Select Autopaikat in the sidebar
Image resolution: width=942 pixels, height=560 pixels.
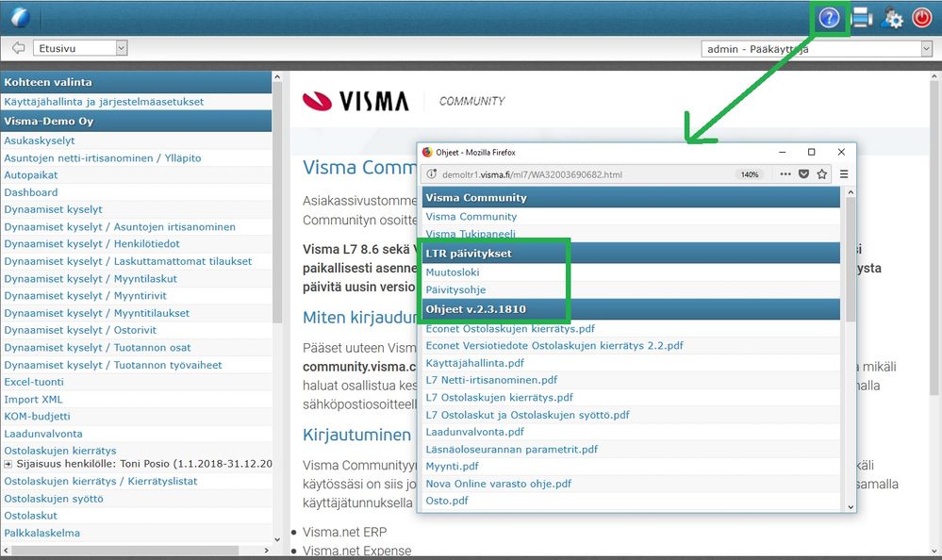click(x=31, y=174)
